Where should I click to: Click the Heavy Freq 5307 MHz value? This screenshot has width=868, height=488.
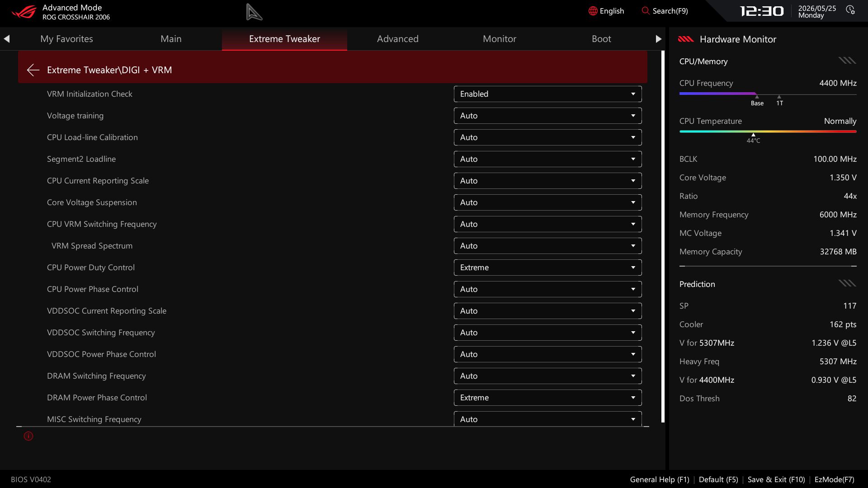pos(838,361)
